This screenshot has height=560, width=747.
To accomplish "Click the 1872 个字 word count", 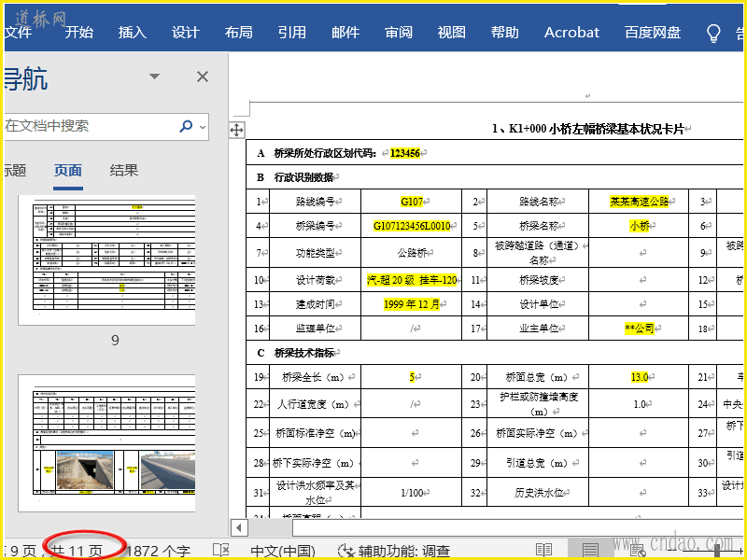I will [x=159, y=552].
